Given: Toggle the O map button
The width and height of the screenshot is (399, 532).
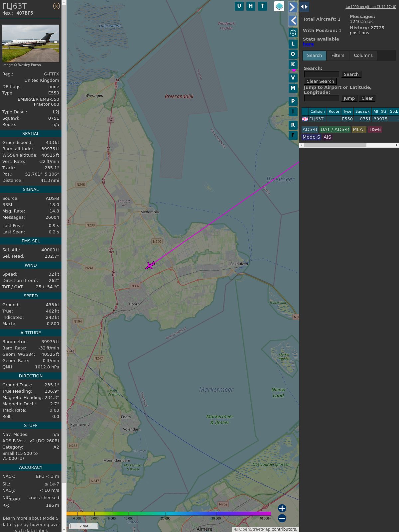Looking at the screenshot, I should coord(293,54).
